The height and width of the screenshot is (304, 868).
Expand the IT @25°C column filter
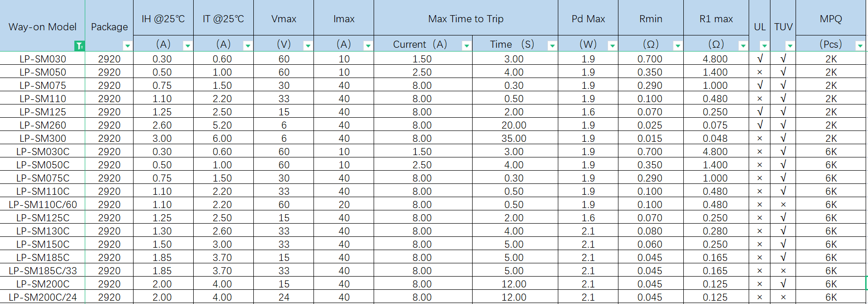(x=248, y=46)
